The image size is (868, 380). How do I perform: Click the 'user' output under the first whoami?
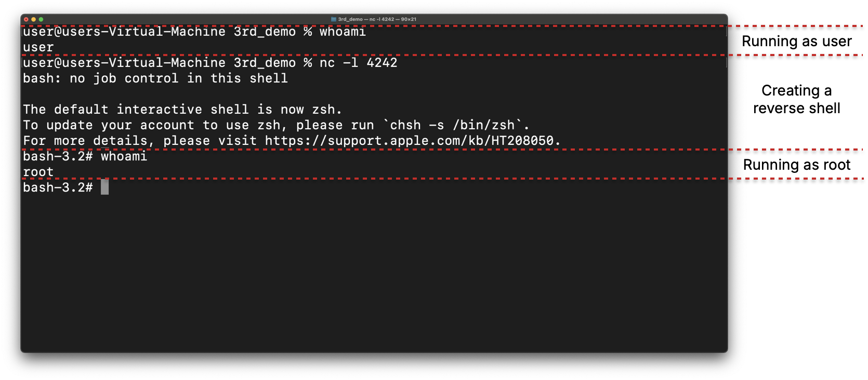click(x=38, y=47)
